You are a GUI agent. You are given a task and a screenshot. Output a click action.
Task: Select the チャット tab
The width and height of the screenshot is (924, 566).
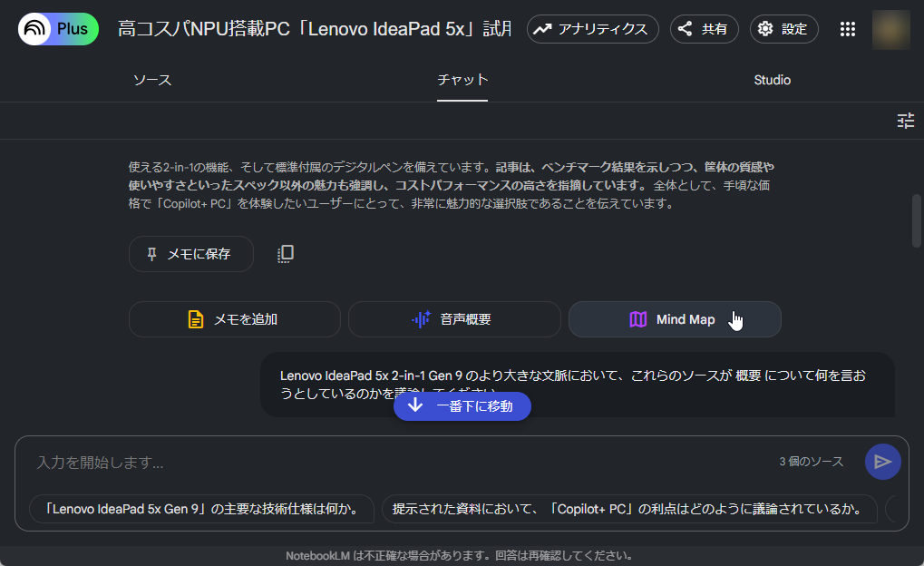pyautogui.click(x=462, y=80)
